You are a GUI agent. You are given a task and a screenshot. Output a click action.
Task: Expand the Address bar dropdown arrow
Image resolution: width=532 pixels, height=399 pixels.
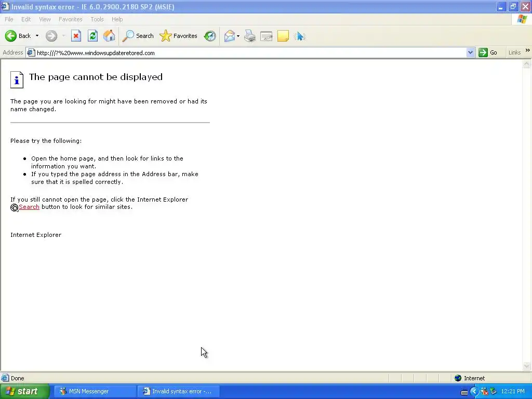pos(470,52)
